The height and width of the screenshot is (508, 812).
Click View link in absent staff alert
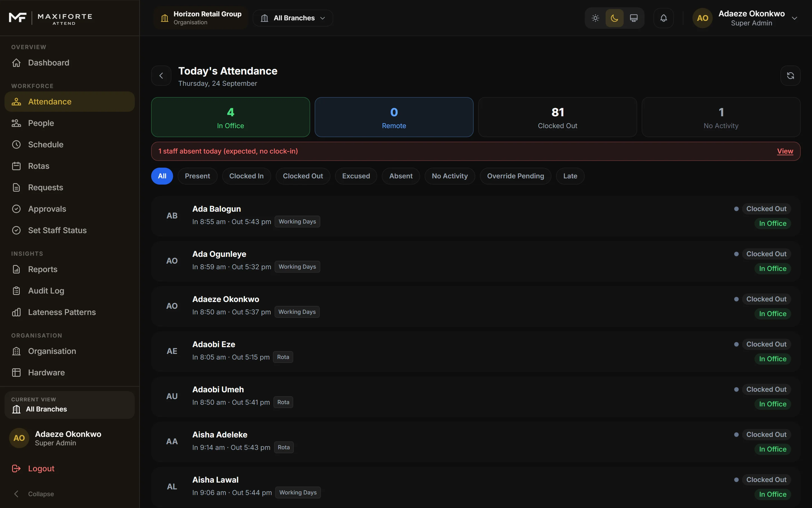point(785,151)
